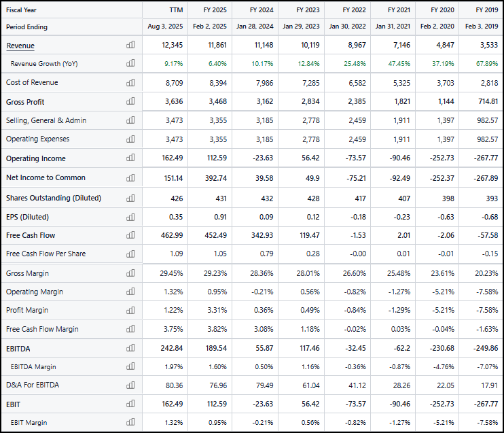Screen dimensions: 504x433
Task: Click TTM revenue value 12,345
Action: pos(173,45)
